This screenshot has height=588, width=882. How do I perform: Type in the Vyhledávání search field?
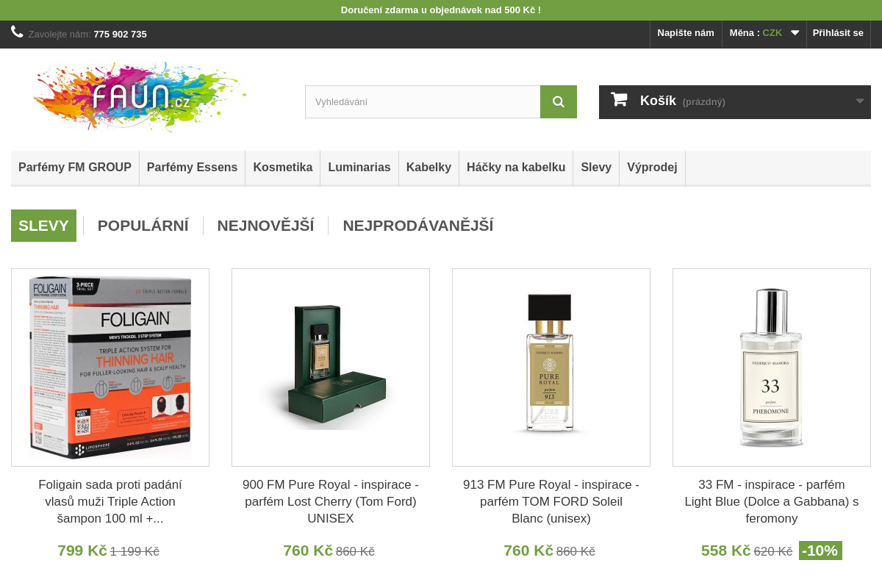423,101
